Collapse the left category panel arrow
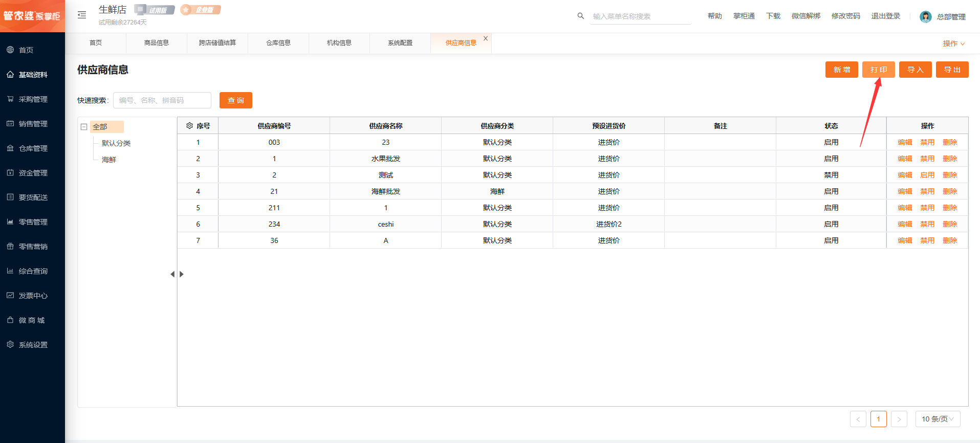 [172, 274]
